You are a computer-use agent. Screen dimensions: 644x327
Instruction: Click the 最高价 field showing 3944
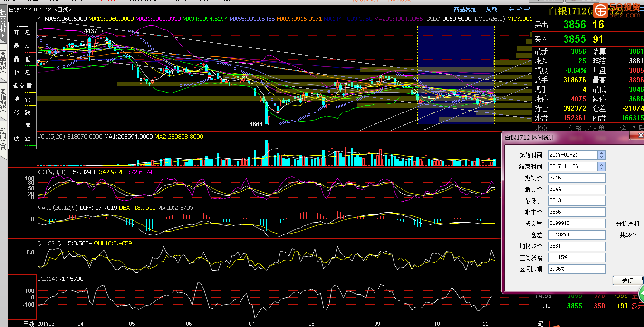pos(577,189)
